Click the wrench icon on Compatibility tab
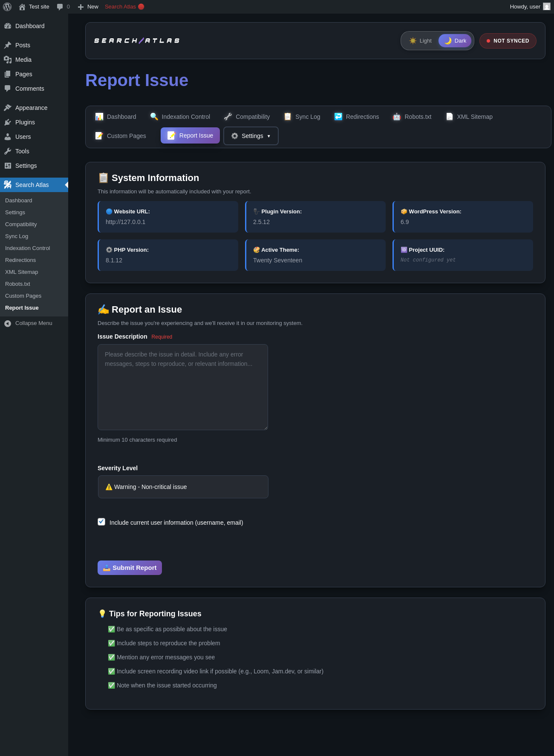Image resolution: width=554 pixels, height=756 pixels. 228,117
